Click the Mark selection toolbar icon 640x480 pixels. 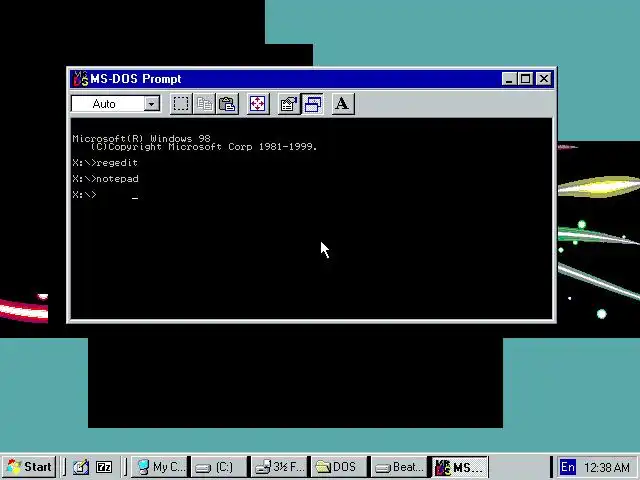(x=180, y=104)
